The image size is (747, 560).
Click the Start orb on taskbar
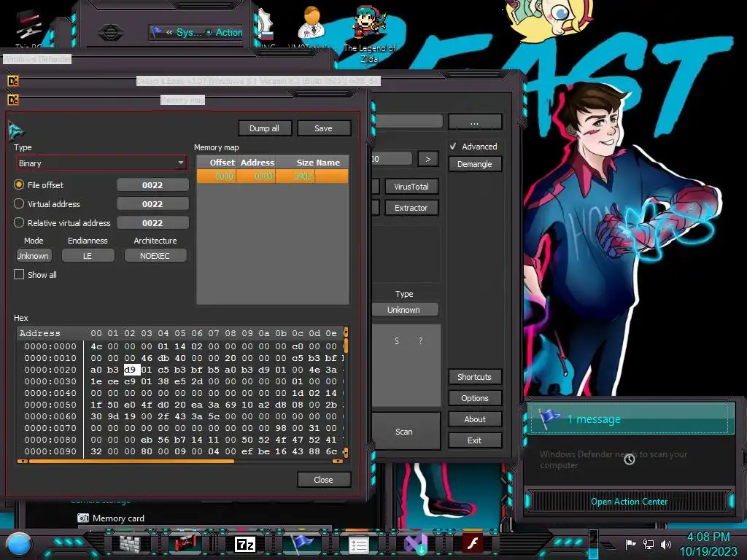19,544
